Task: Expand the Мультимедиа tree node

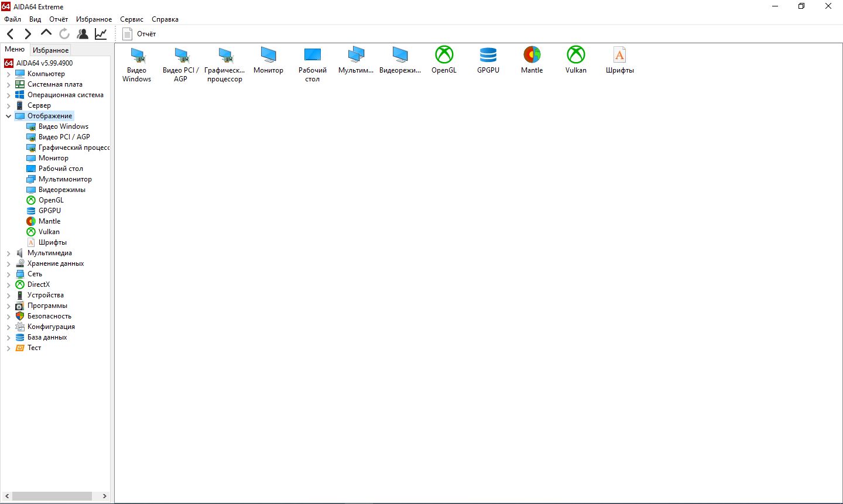Action: coord(9,253)
